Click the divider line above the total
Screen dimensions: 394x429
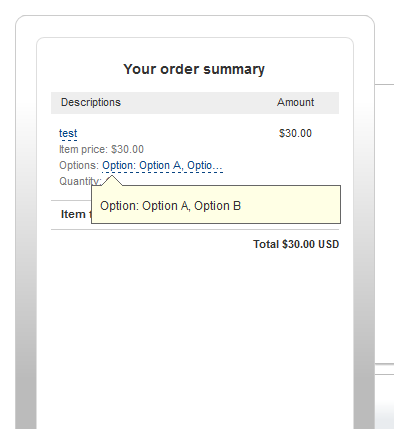click(195, 230)
